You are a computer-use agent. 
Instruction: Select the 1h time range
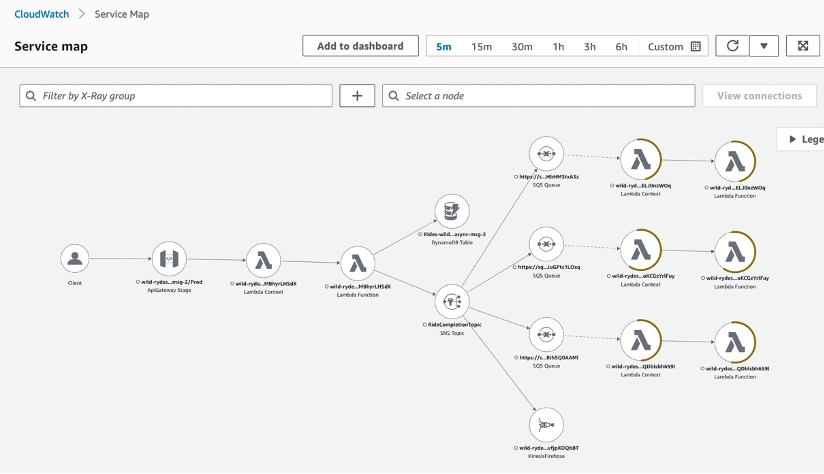(x=558, y=47)
